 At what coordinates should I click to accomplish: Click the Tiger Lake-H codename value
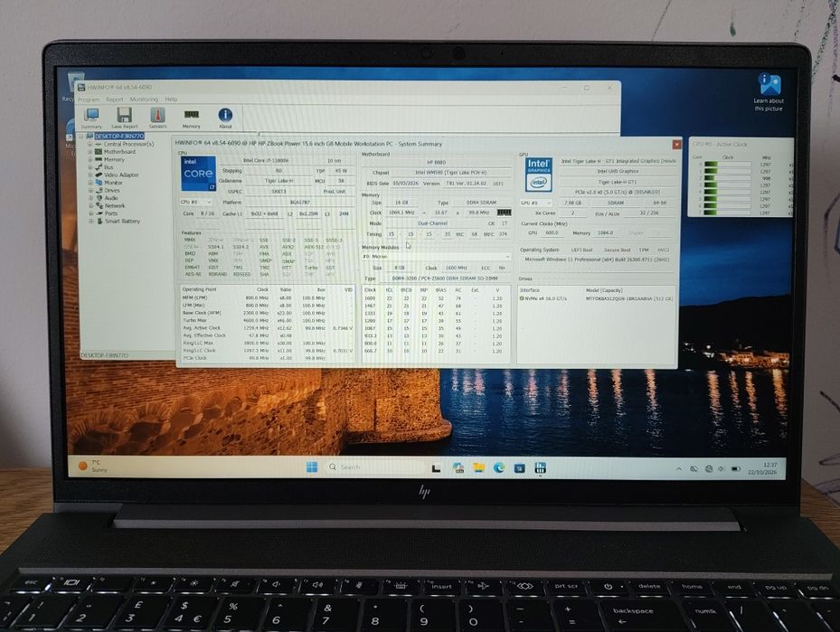(x=278, y=181)
